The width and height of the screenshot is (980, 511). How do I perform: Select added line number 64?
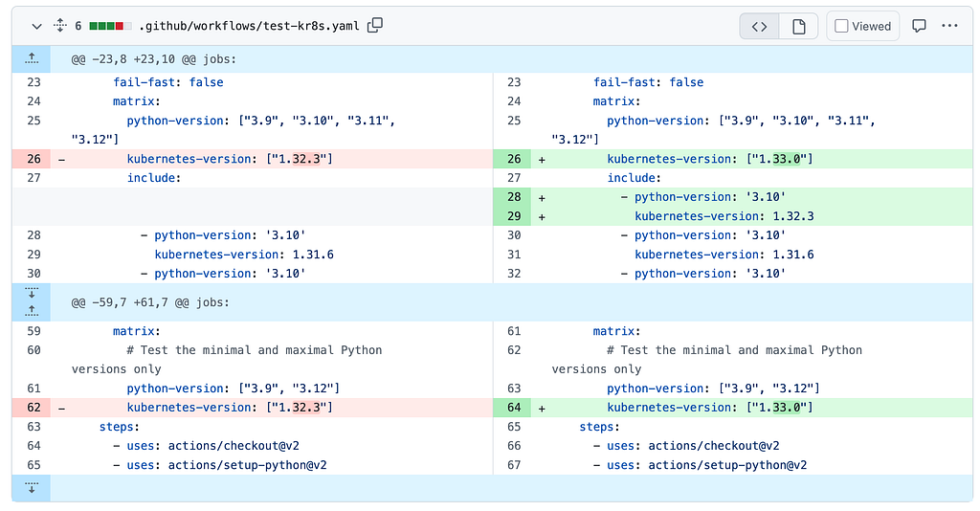[x=514, y=408]
